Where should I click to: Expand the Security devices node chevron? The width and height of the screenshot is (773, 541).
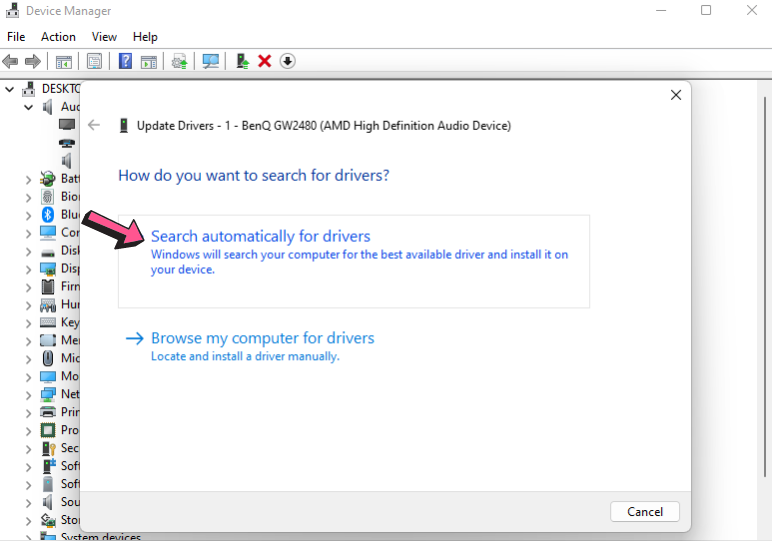[29, 449]
